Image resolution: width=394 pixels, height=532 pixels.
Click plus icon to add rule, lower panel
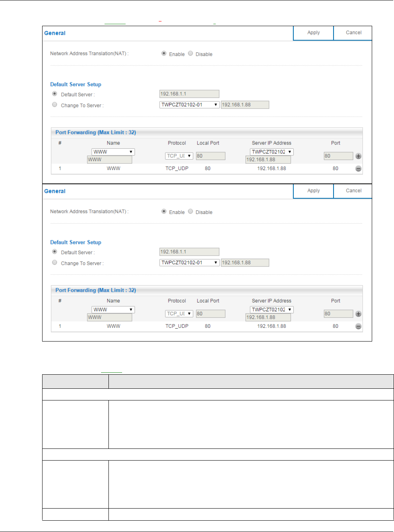359,314
